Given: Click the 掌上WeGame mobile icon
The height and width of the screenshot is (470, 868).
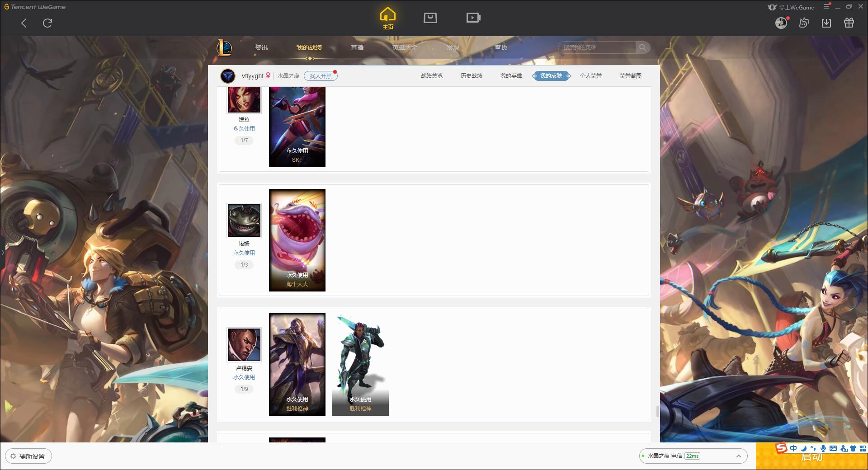Looking at the screenshot, I should point(791,7).
